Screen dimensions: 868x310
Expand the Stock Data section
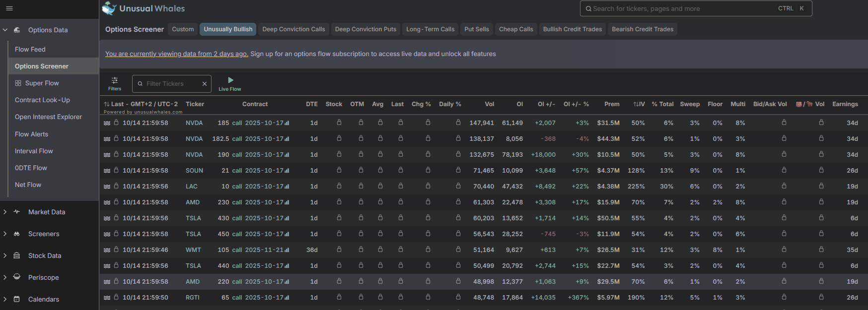coord(5,255)
